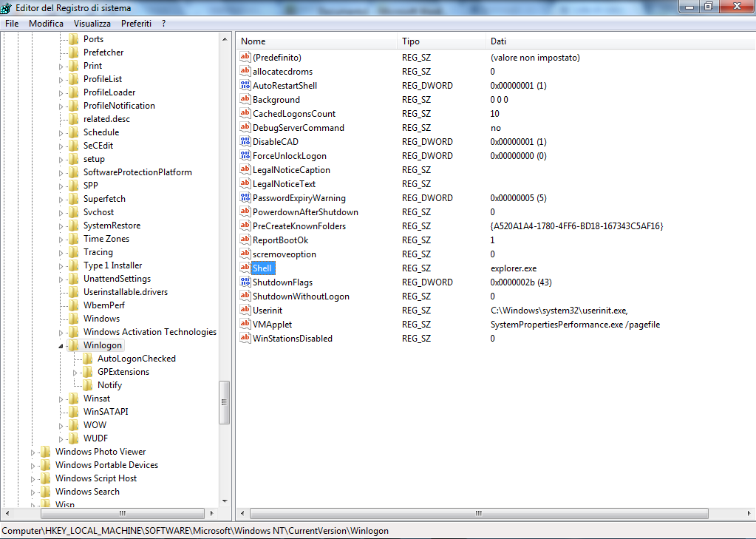
Task: Expand the Print key
Action: point(61,66)
